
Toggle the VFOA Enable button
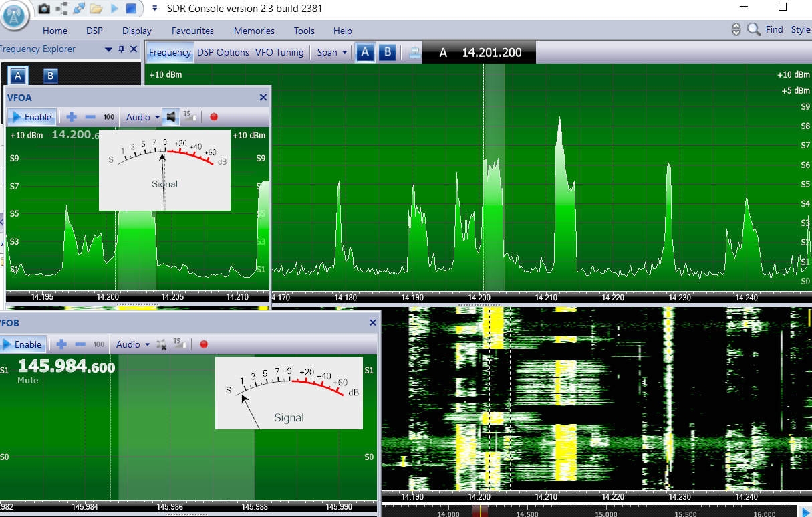tap(30, 117)
